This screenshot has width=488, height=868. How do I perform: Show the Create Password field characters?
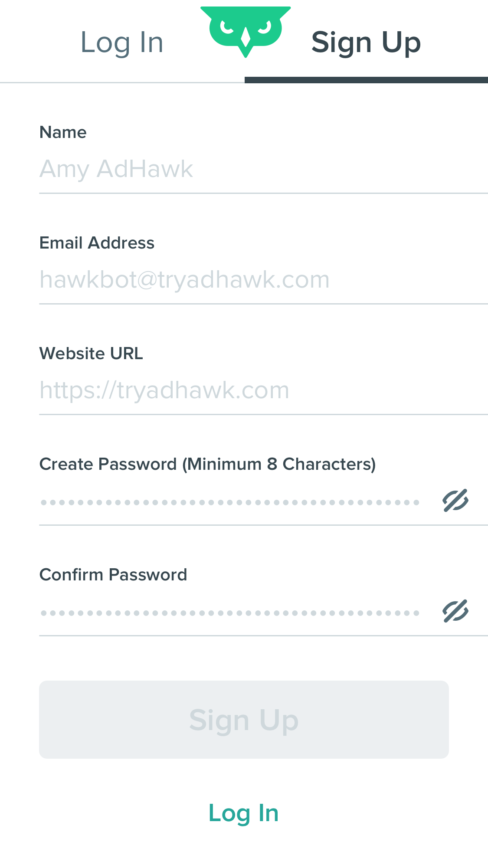coord(455,501)
